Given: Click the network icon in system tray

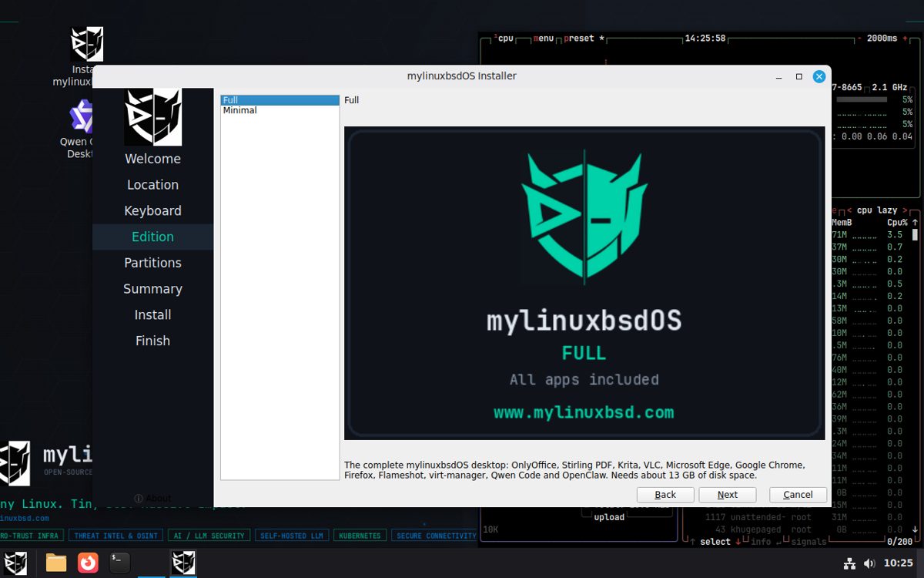Looking at the screenshot, I should click(849, 563).
